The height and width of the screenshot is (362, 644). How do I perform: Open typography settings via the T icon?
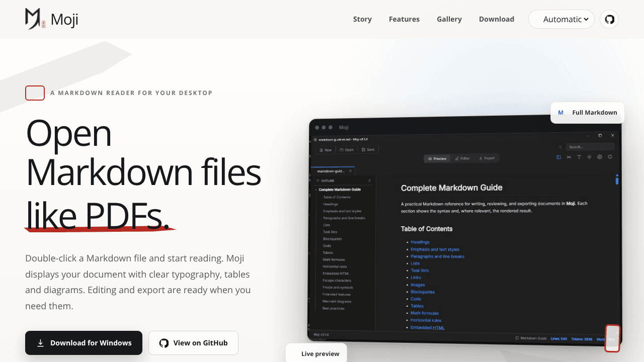pos(579,157)
